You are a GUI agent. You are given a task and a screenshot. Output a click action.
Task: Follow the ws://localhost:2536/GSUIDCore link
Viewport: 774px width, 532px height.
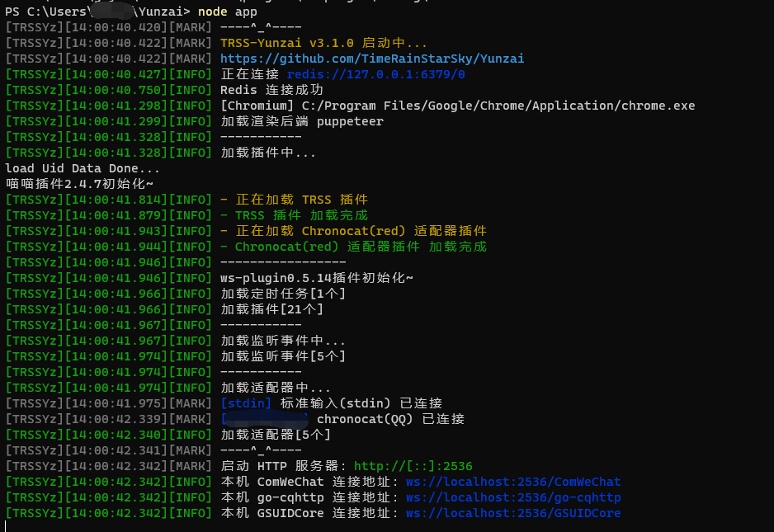click(x=513, y=513)
